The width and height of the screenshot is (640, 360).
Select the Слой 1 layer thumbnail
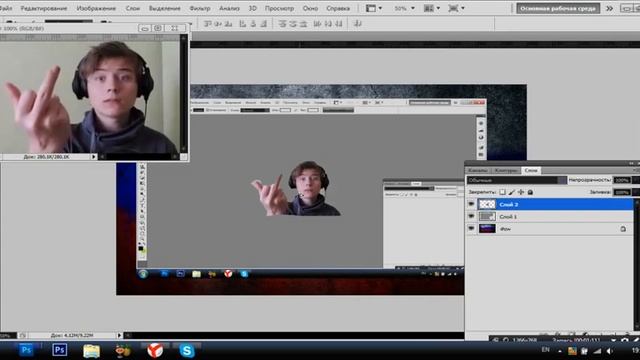487,216
